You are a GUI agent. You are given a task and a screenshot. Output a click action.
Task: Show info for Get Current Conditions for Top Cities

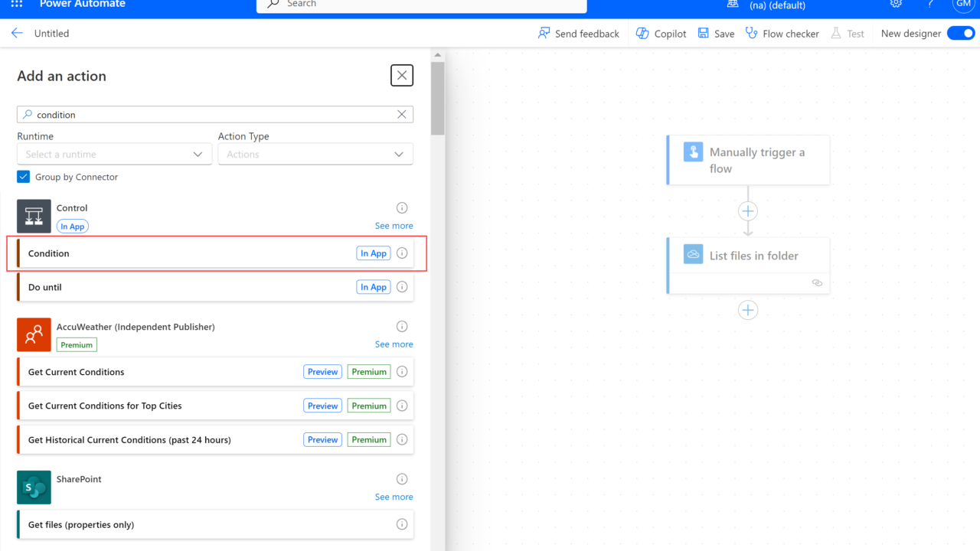point(402,406)
